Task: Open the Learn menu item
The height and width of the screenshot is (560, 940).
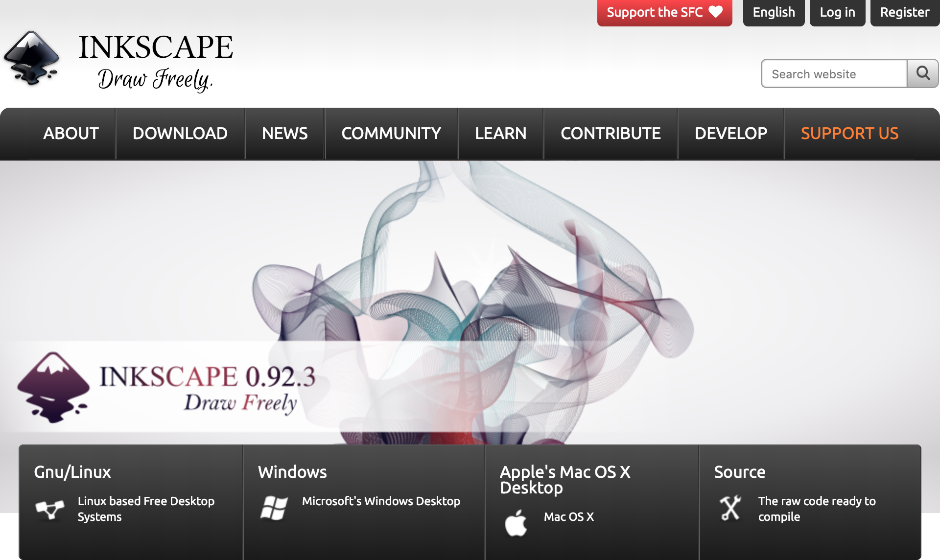Action: pos(500,133)
